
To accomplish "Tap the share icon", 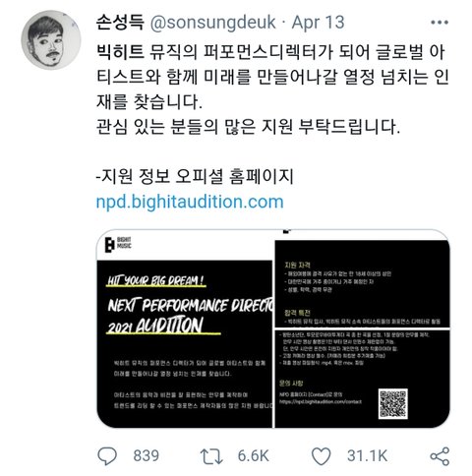I will (440, 456).
